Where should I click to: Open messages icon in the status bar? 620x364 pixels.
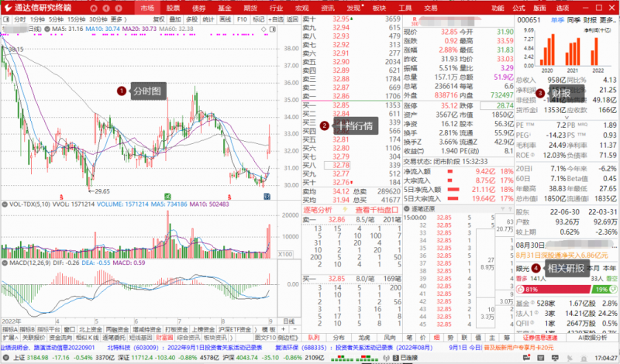pos(526,358)
